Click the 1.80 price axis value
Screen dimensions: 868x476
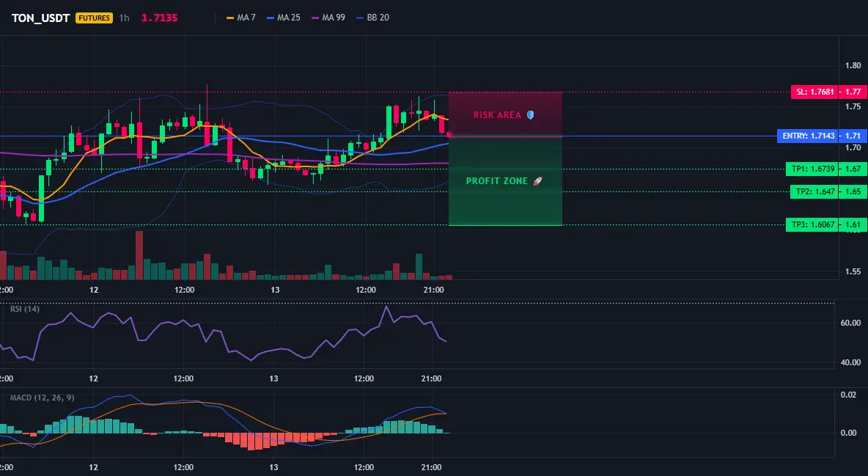[x=853, y=66]
